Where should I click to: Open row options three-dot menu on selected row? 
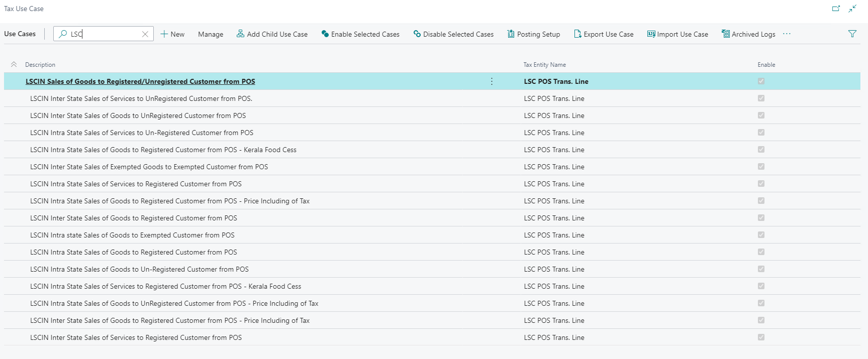click(x=492, y=81)
